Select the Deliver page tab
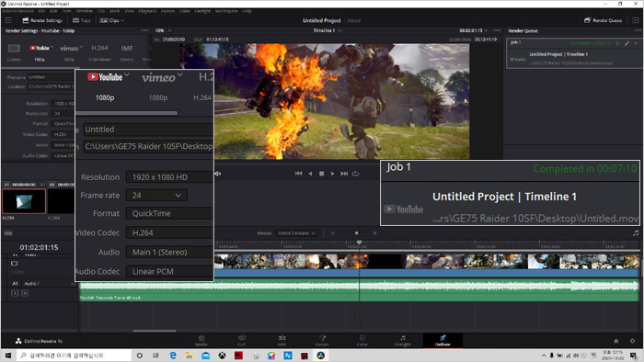The image size is (644, 362). tap(443, 341)
